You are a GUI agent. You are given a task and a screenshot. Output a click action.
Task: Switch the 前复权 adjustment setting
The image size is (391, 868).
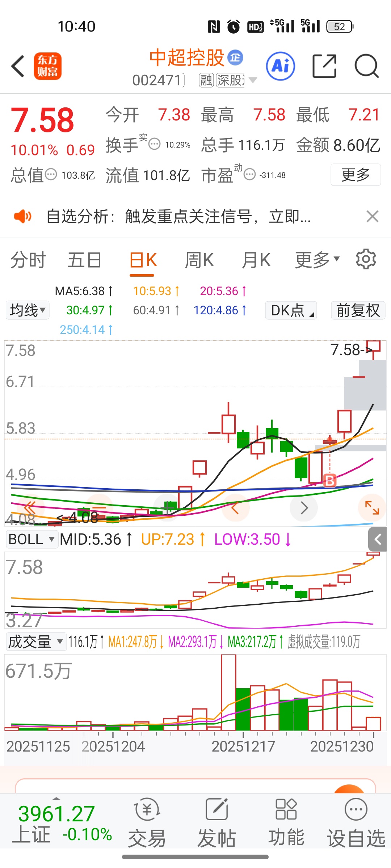pyautogui.click(x=358, y=310)
